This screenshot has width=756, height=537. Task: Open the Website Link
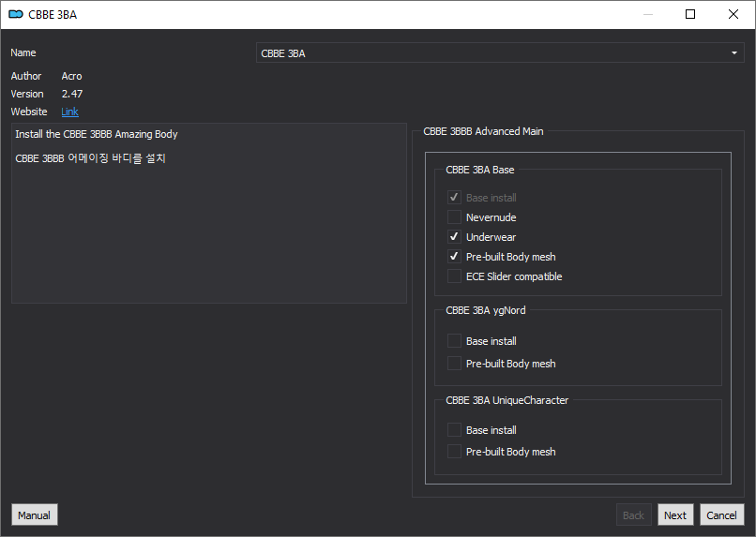(70, 112)
